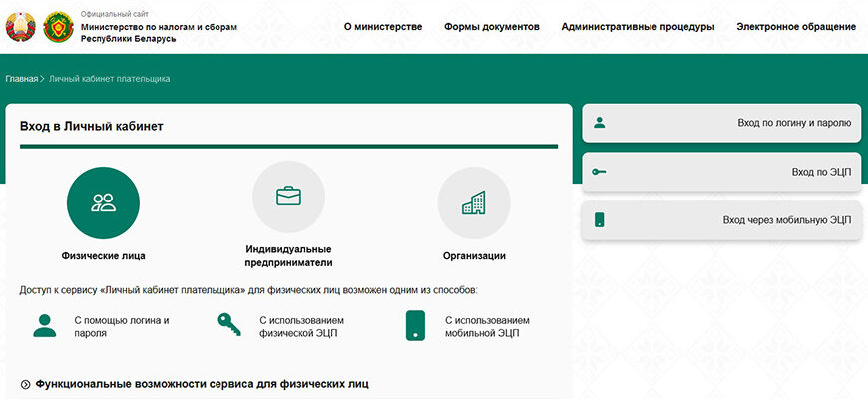Select the briefcase icon for individual entrepreneurs
Screen dimensions: 868x399
click(x=288, y=197)
